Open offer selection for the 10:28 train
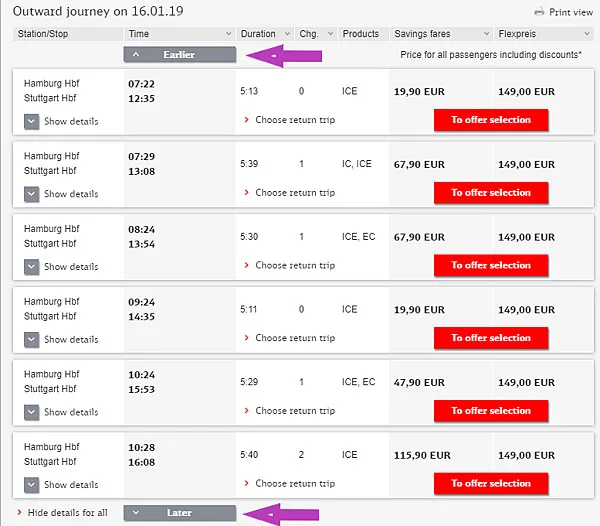The height and width of the screenshot is (526, 600). [490, 483]
